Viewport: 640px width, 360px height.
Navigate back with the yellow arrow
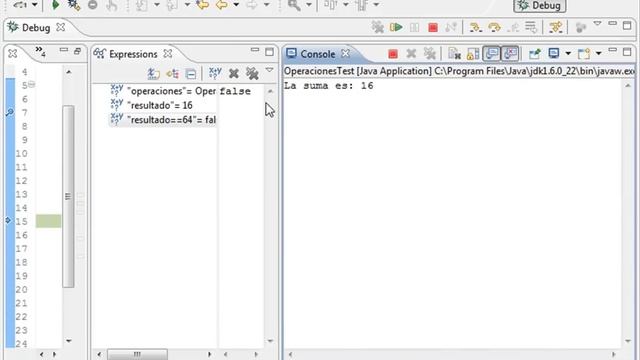222,5
